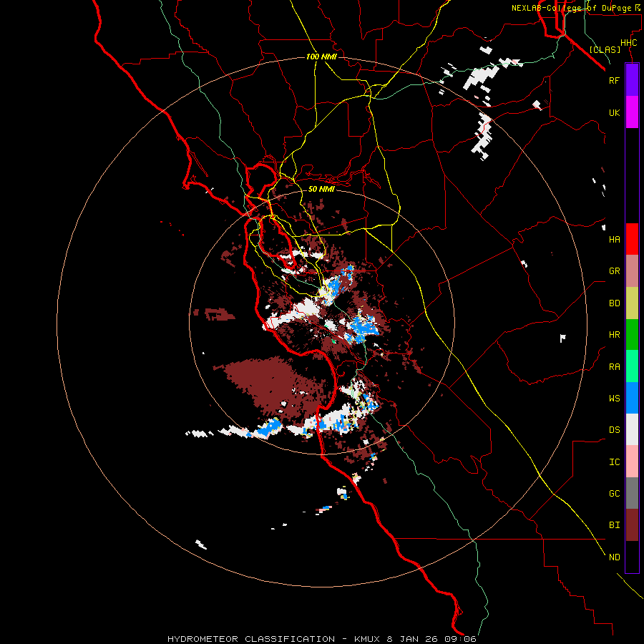The width and height of the screenshot is (644, 644).
Task: Click the '100 NMI' range ring label
Action: [321, 57]
